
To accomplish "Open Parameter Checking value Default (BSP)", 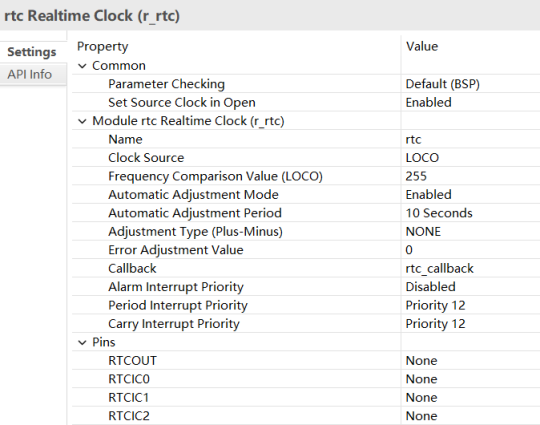I will [470, 84].
